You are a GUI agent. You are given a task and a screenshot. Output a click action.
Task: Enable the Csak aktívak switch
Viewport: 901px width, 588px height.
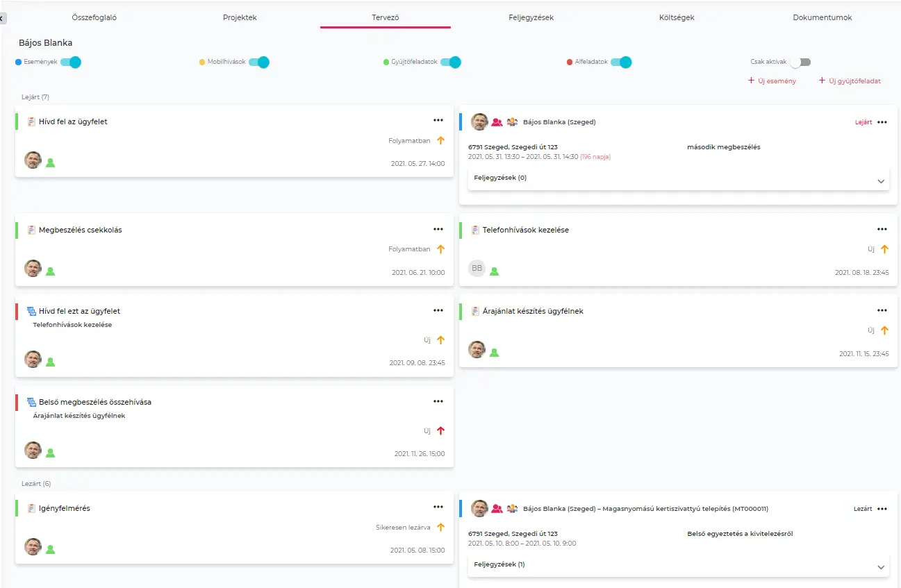800,62
